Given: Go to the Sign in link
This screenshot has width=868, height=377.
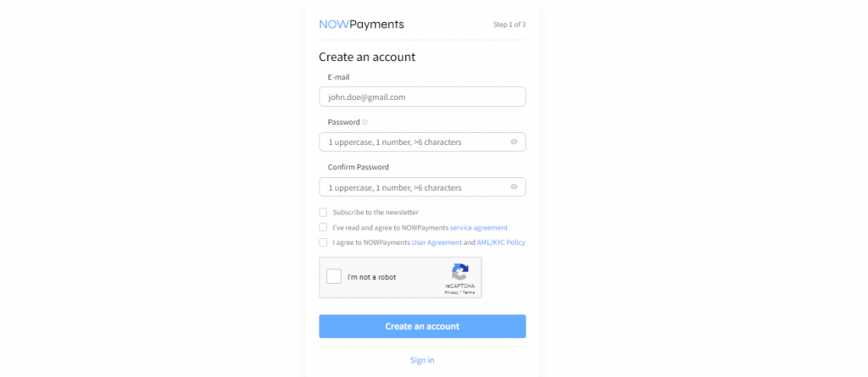Looking at the screenshot, I should pyautogui.click(x=422, y=360).
